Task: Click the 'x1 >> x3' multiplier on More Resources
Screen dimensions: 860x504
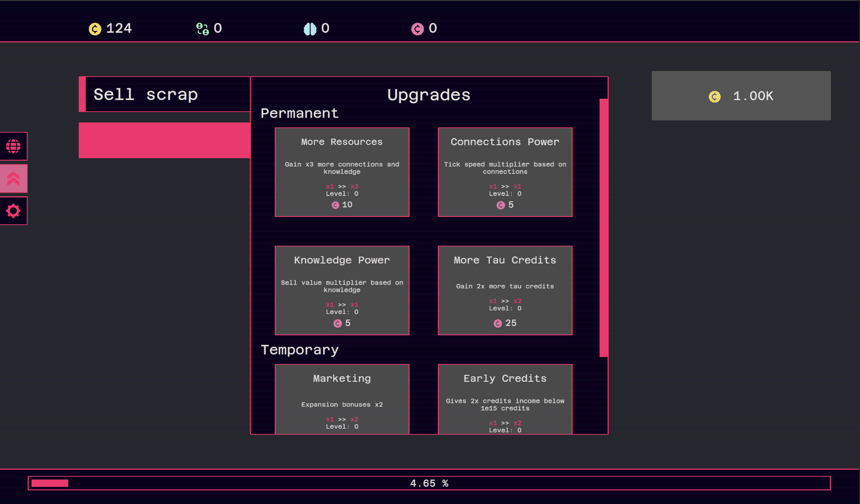Action: (x=342, y=186)
